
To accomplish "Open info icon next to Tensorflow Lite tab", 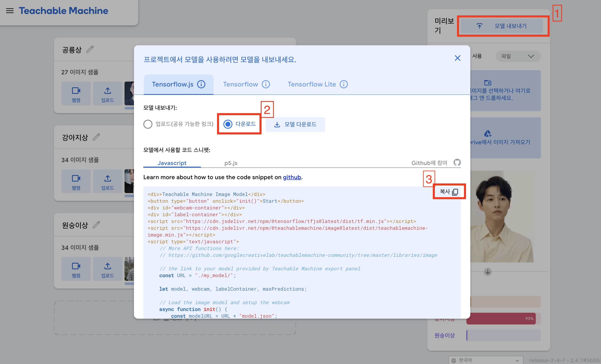I will click(344, 84).
